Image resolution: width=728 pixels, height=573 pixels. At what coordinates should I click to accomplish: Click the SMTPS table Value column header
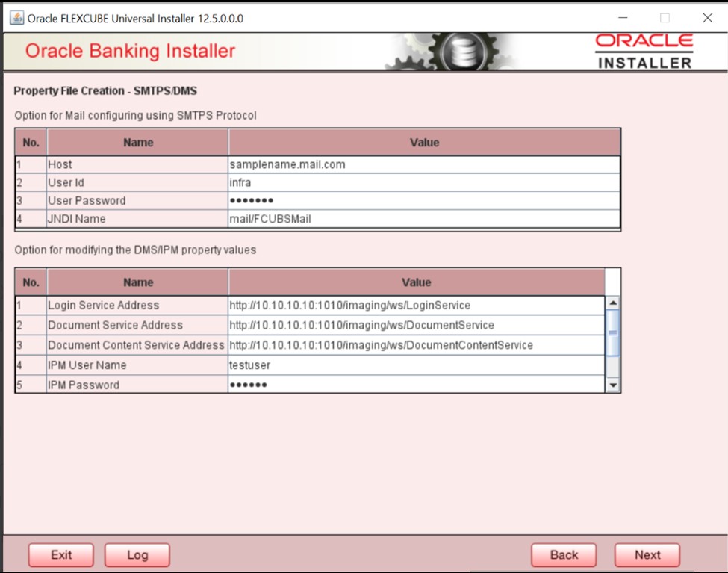424,143
